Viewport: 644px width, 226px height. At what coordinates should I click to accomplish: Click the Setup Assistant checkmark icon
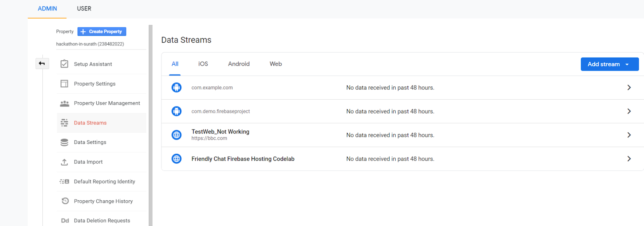64,64
